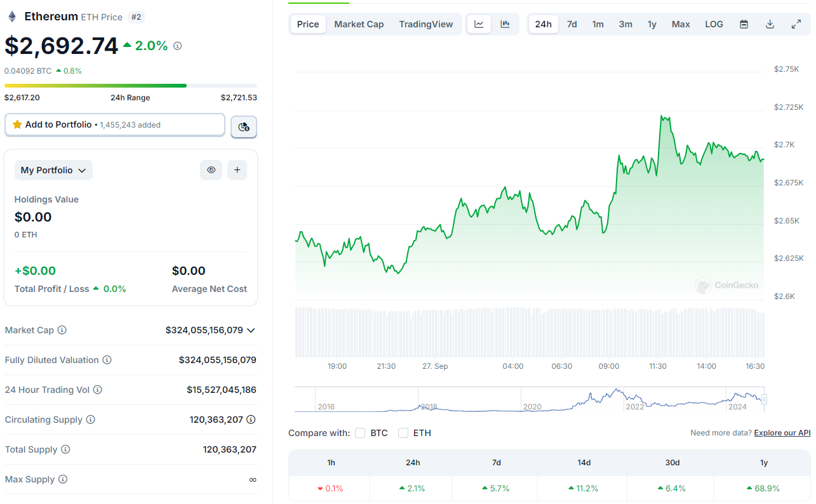Screen dimensions: 816x504
Task: Toggle holdings visibility with the eye icon
Action: 211,170
